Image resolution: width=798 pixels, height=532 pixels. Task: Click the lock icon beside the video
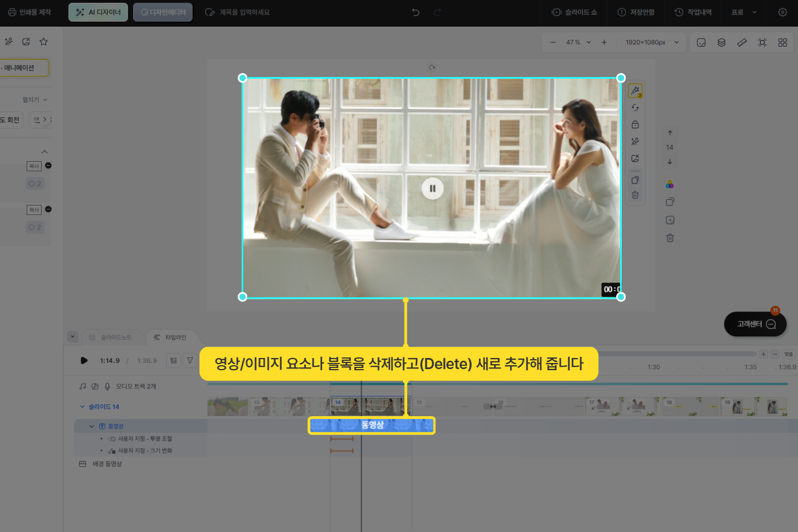point(635,125)
